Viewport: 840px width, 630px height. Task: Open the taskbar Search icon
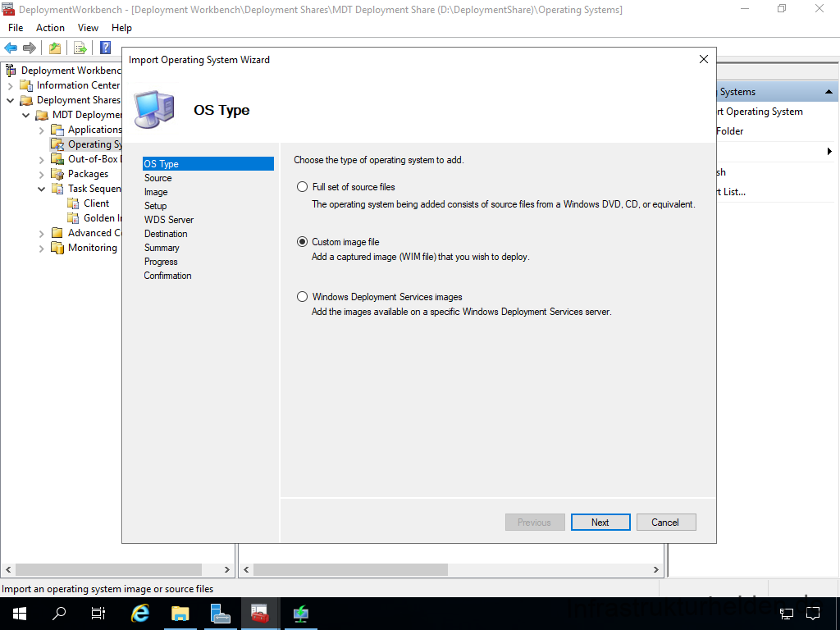pyautogui.click(x=59, y=614)
